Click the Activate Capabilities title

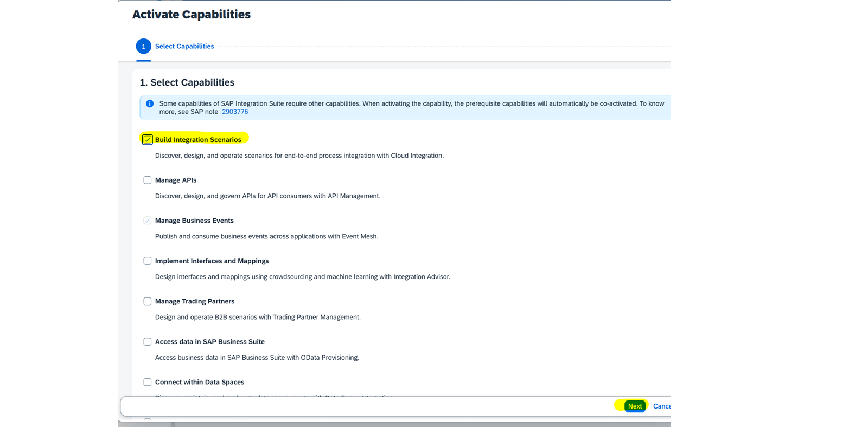(192, 15)
